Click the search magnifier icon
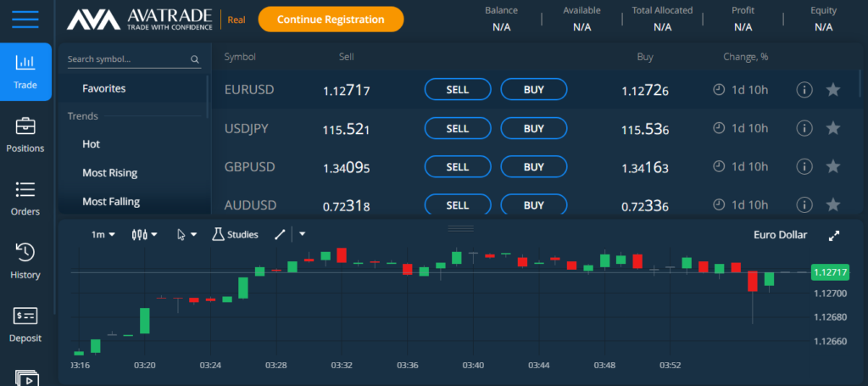 coord(194,60)
